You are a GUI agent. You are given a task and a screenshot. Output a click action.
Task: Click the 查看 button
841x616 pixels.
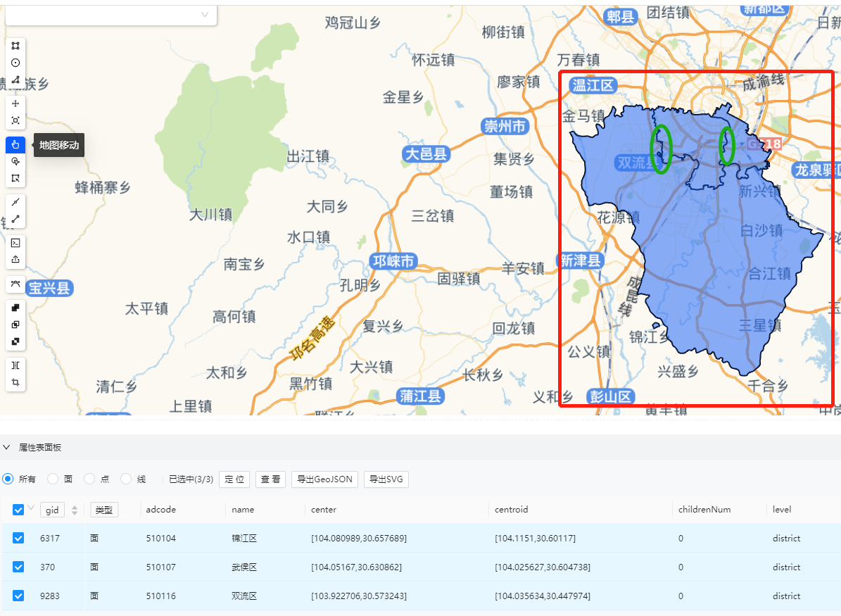pyautogui.click(x=270, y=479)
